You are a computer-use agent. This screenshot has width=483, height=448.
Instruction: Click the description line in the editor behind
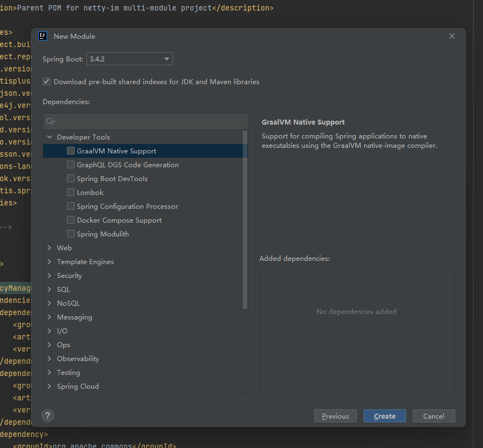(x=137, y=8)
